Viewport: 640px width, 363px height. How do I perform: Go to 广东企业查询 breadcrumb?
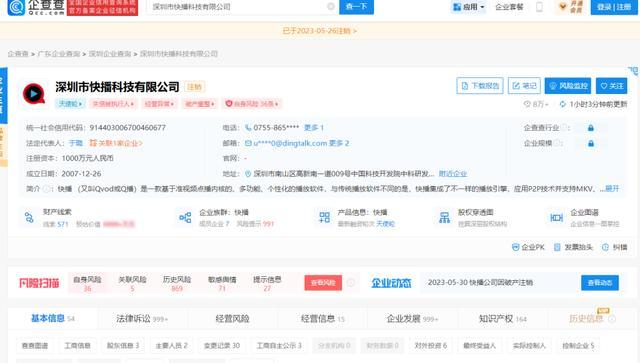click(x=59, y=54)
